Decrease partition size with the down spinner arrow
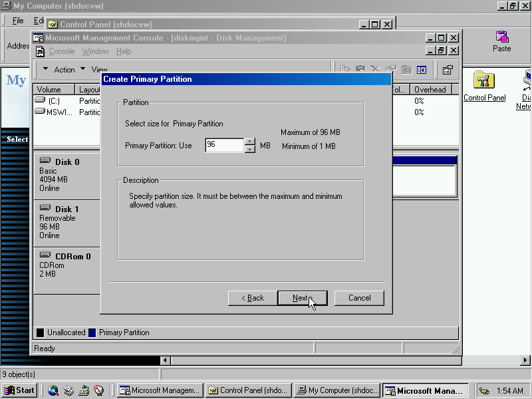 (250, 149)
